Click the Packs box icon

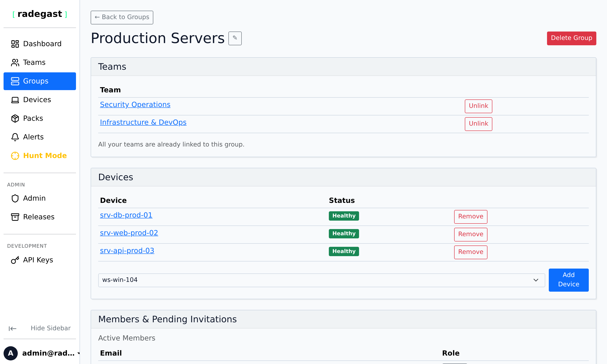tap(15, 119)
